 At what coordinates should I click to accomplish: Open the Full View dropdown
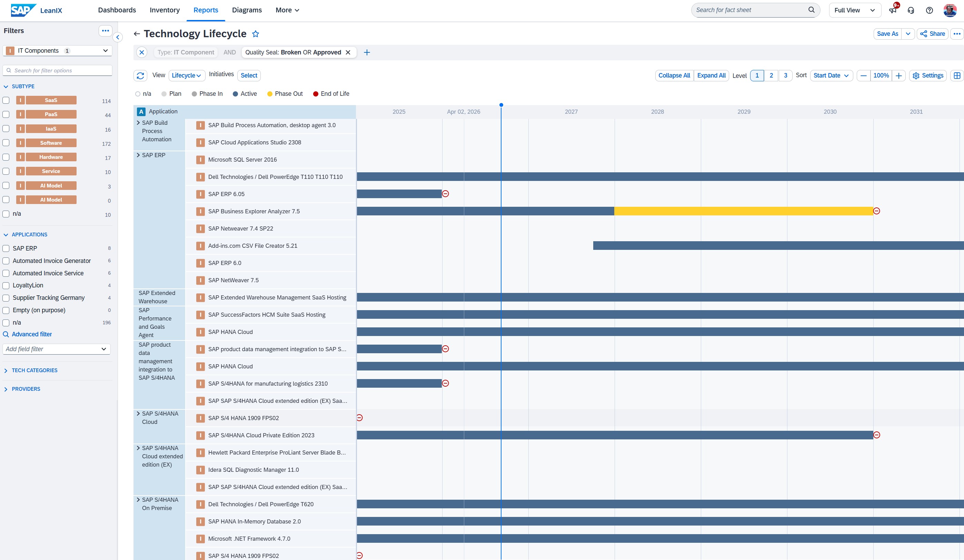click(855, 10)
